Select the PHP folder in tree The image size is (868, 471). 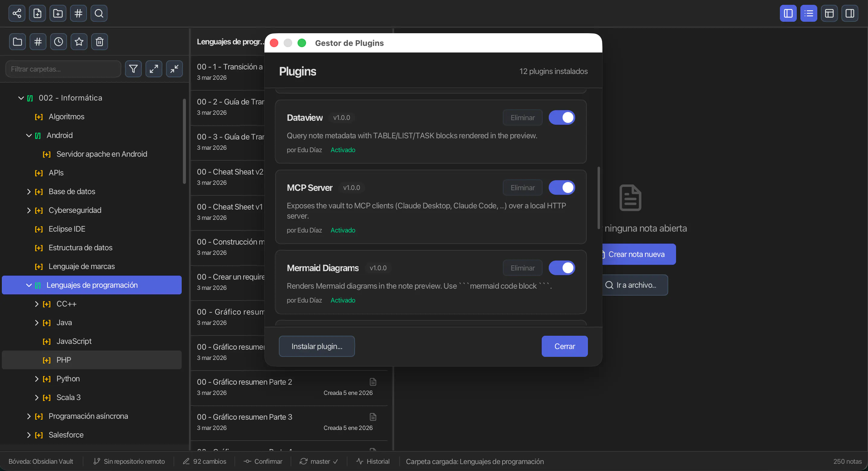[92, 360]
